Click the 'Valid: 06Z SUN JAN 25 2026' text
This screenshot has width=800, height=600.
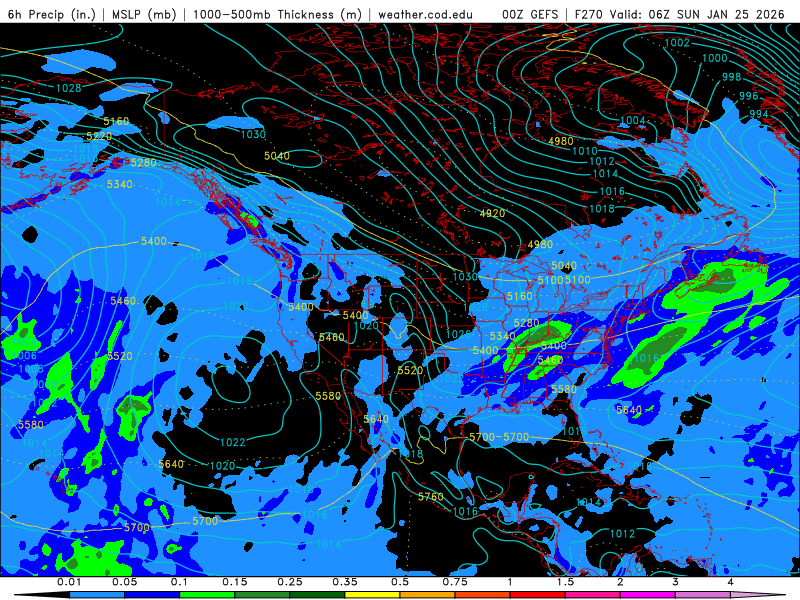tap(697, 14)
